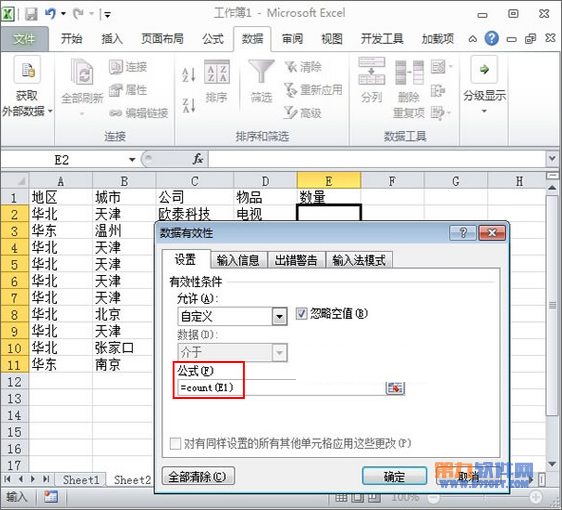This screenshot has height=510, width=562.
Task: Switch to the 开发工具 Developer tab
Action: pyautogui.click(x=382, y=38)
